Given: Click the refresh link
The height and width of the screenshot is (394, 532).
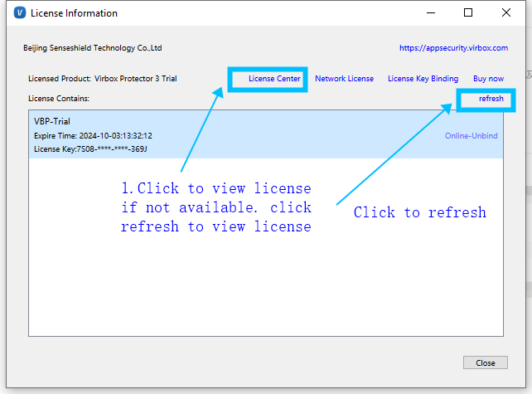Looking at the screenshot, I should (491, 99).
